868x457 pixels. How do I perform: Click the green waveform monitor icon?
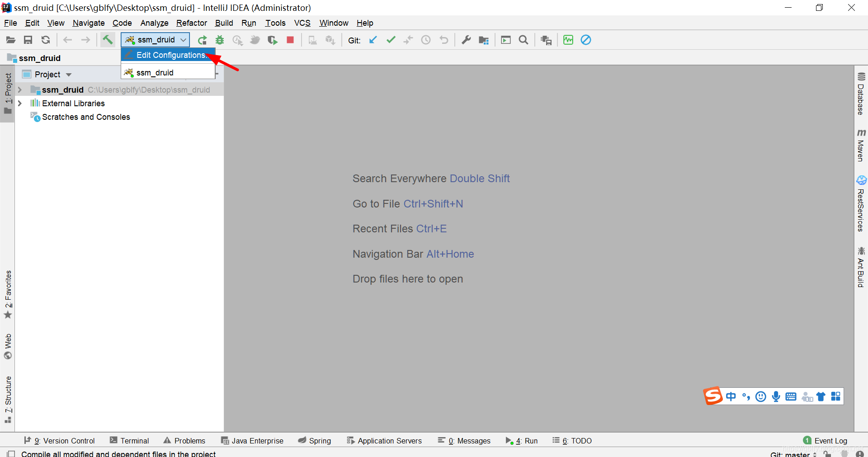568,40
